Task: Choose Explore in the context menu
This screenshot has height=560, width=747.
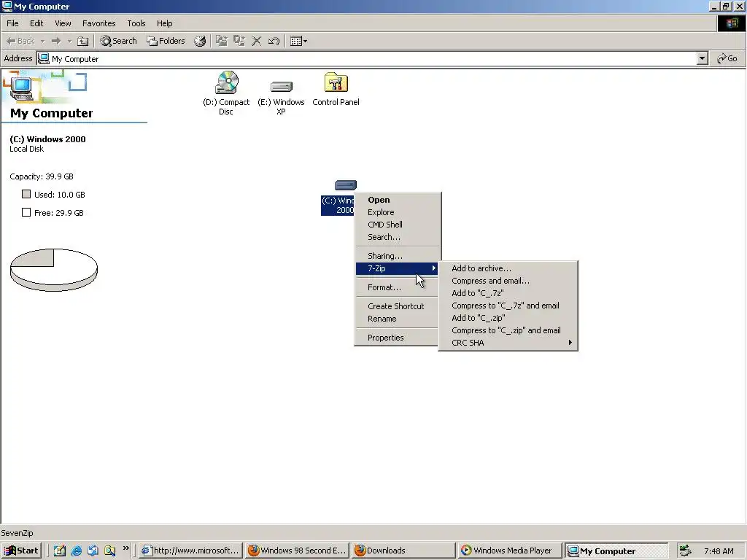Action: pos(398,212)
